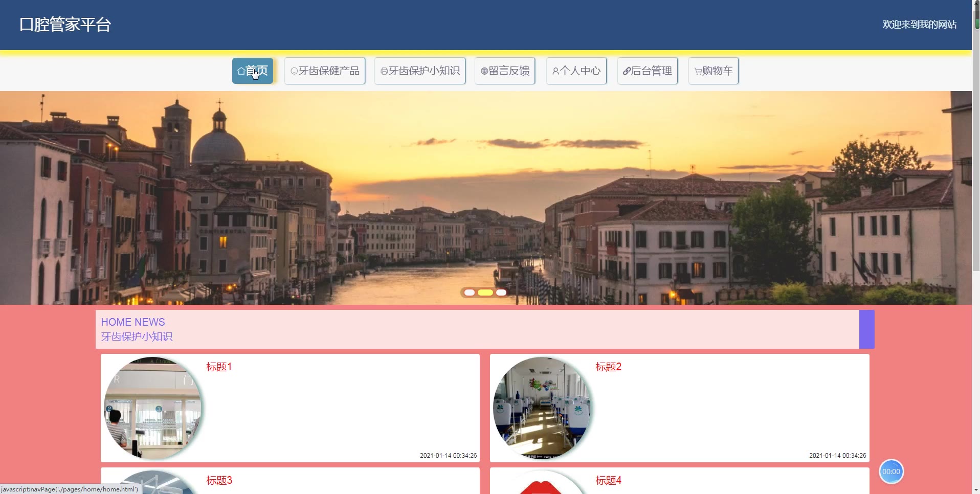Open 留言反馈 feedback page
The height and width of the screenshot is (494, 980).
point(505,71)
